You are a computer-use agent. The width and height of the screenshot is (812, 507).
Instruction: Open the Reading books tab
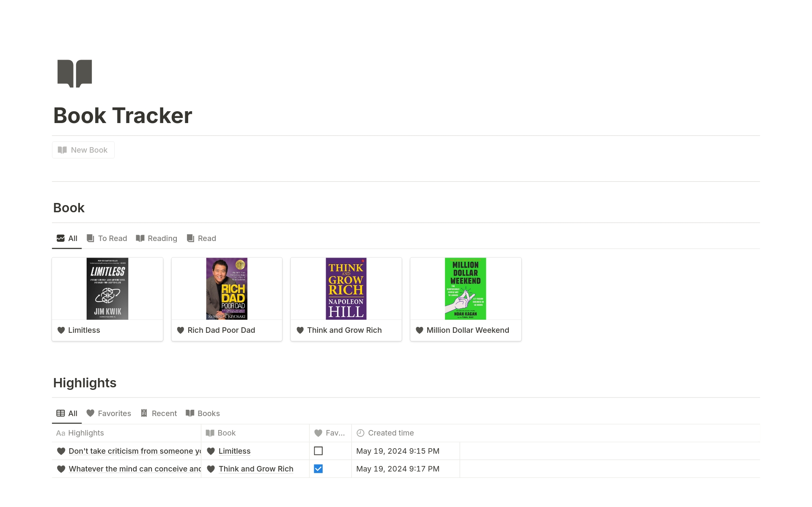click(156, 238)
